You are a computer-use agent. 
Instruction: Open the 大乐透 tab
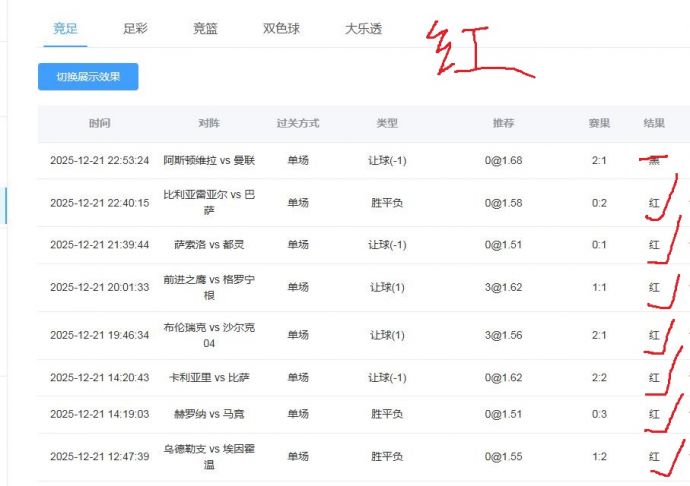[363, 29]
